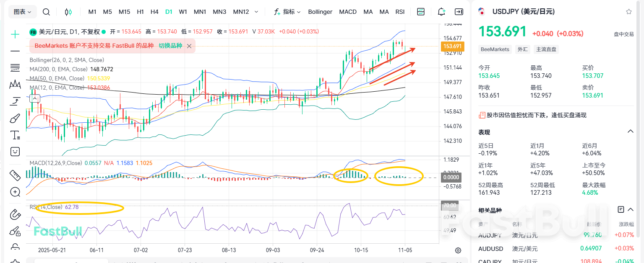Open the multi-chart layout panel
Viewport: 644px width, 263px height.
point(420,12)
